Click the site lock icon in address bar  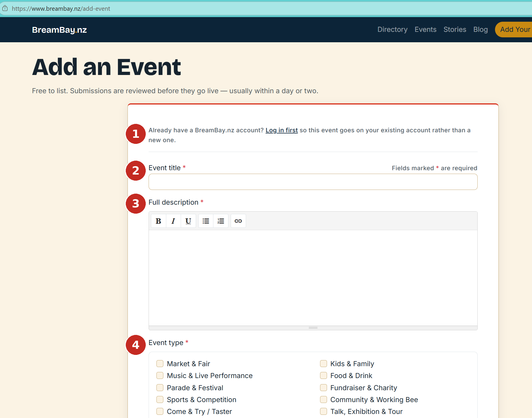[5, 8]
